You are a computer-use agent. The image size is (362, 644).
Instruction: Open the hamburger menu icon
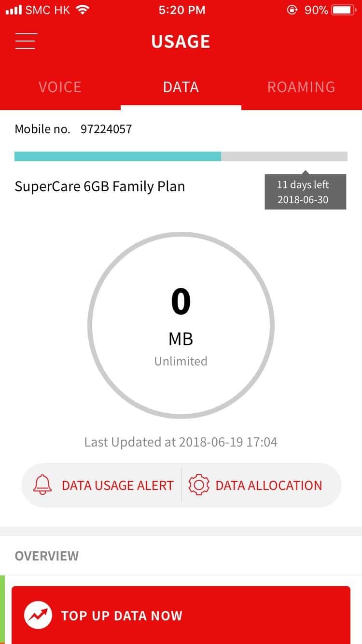pyautogui.click(x=26, y=41)
